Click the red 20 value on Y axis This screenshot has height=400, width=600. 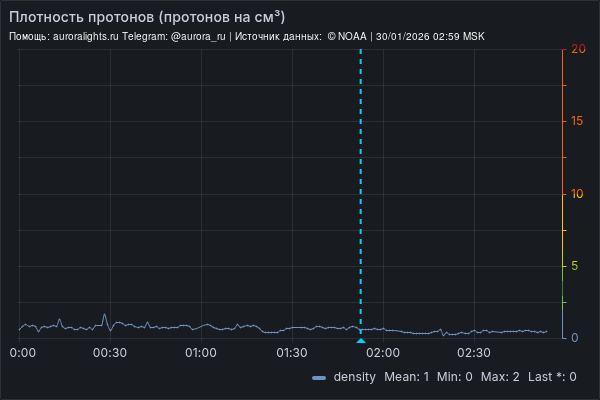(x=577, y=48)
